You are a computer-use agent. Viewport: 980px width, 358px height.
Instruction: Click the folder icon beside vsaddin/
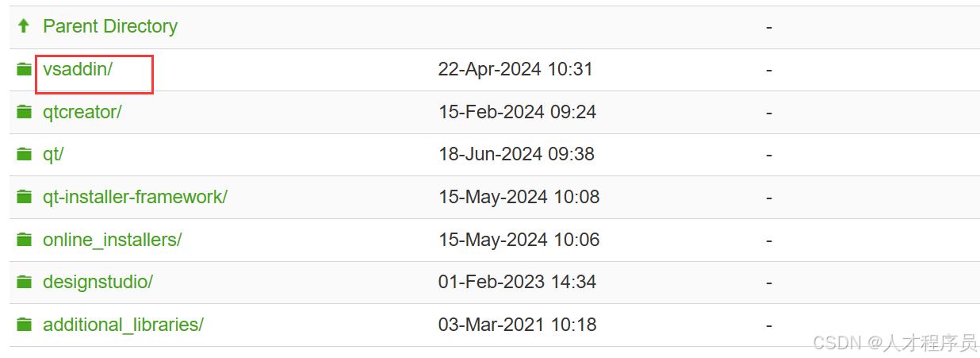25,70
